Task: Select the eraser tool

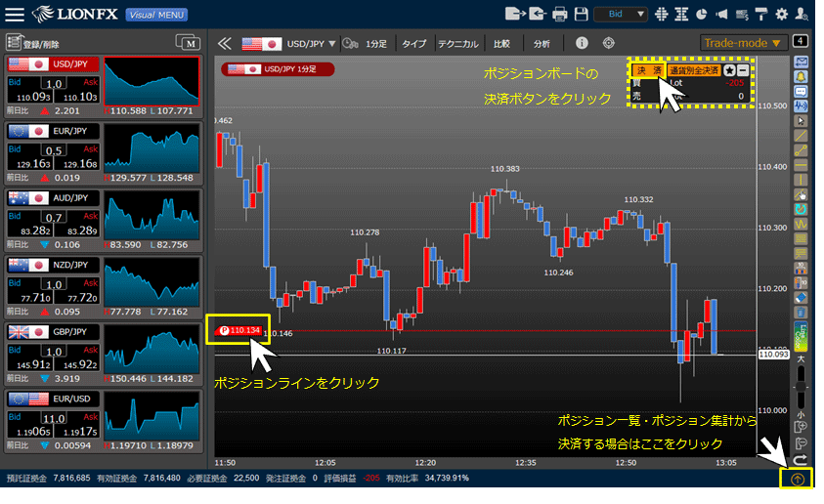Action: pyautogui.click(x=801, y=298)
